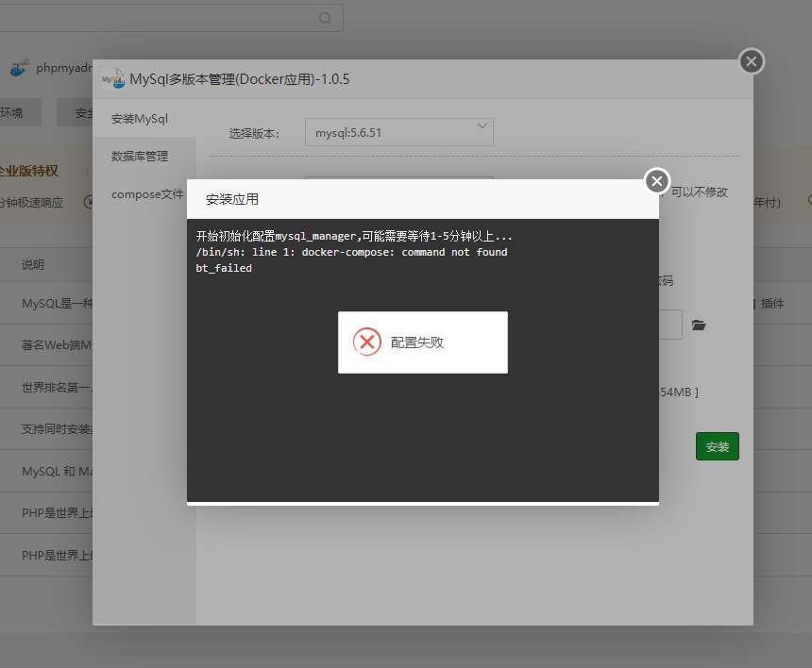Click the 插件 label on the right

click(772, 304)
